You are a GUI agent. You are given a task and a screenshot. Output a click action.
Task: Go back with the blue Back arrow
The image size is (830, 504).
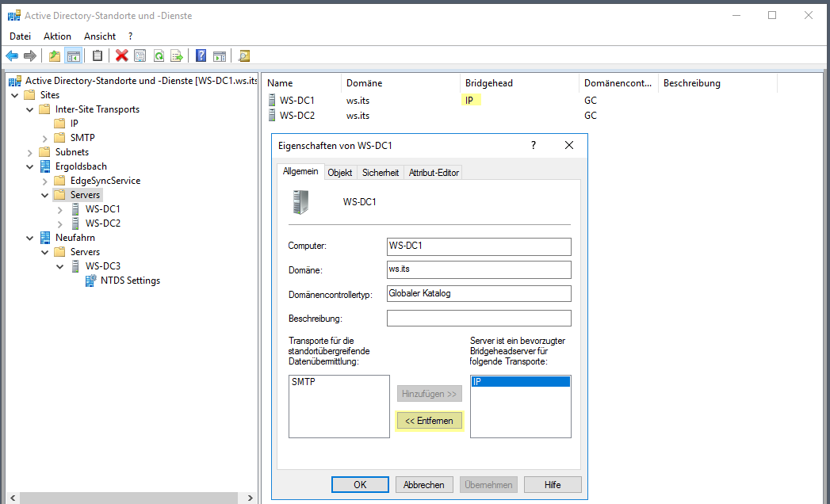[x=12, y=55]
